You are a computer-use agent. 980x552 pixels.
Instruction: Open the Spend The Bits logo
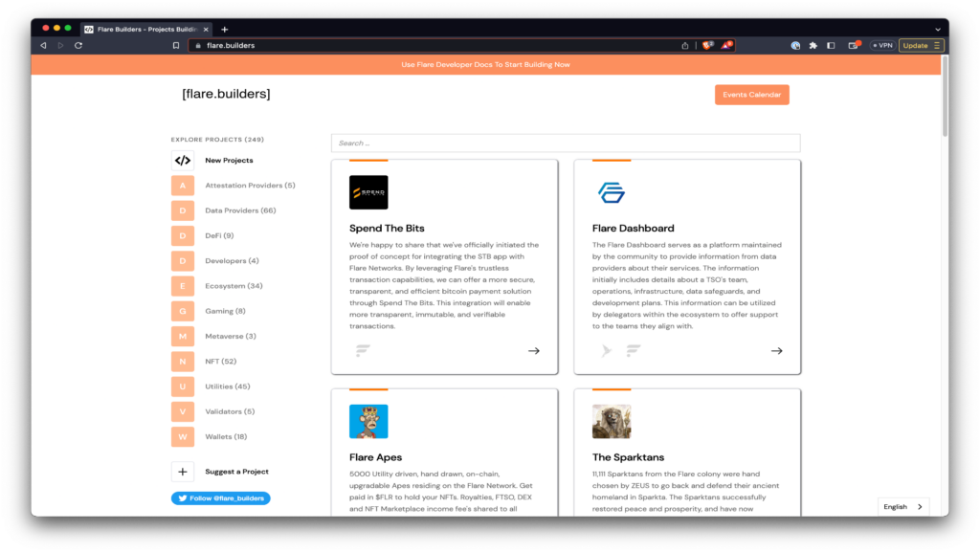(368, 192)
